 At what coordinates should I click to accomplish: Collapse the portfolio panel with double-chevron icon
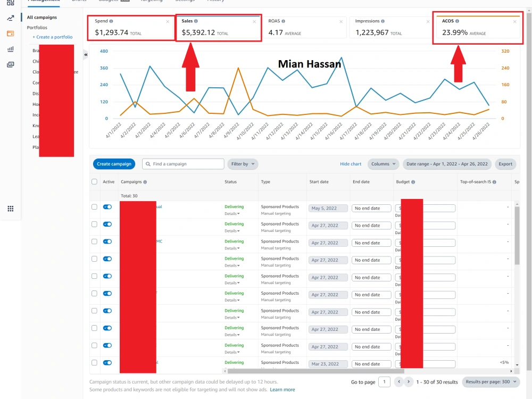point(86,55)
